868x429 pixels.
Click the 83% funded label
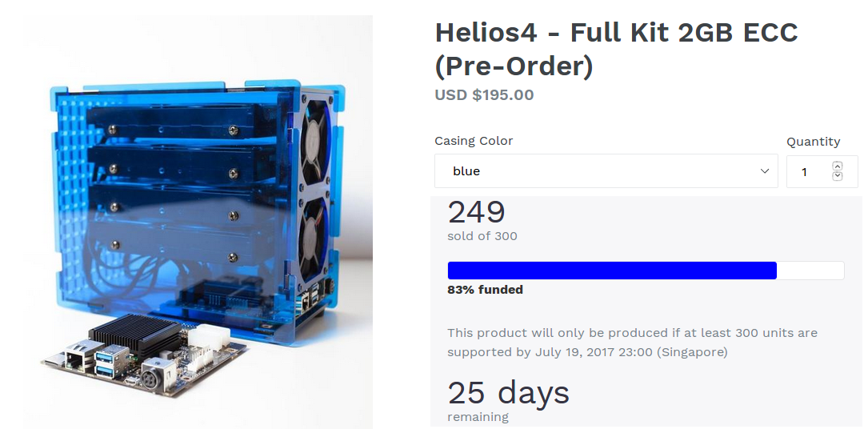click(485, 290)
